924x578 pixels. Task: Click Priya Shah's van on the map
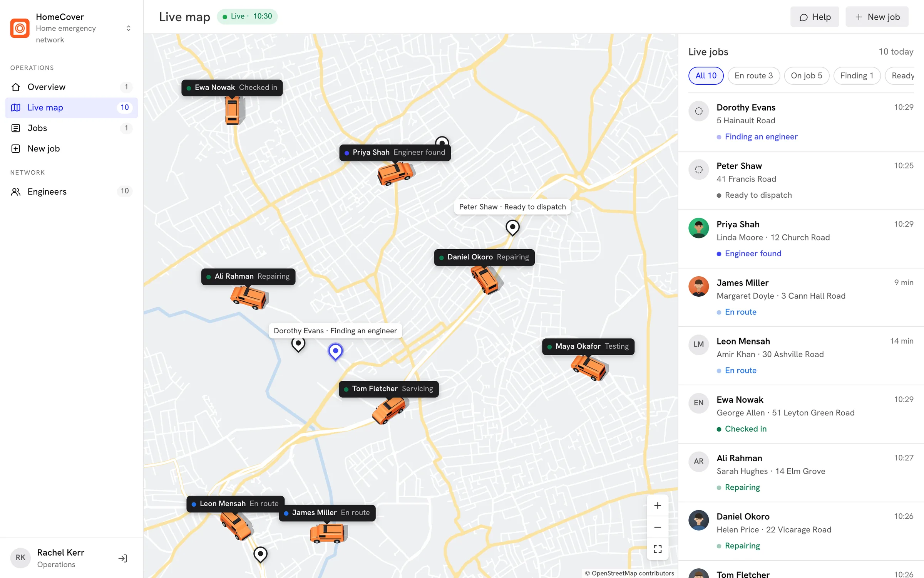(x=395, y=173)
